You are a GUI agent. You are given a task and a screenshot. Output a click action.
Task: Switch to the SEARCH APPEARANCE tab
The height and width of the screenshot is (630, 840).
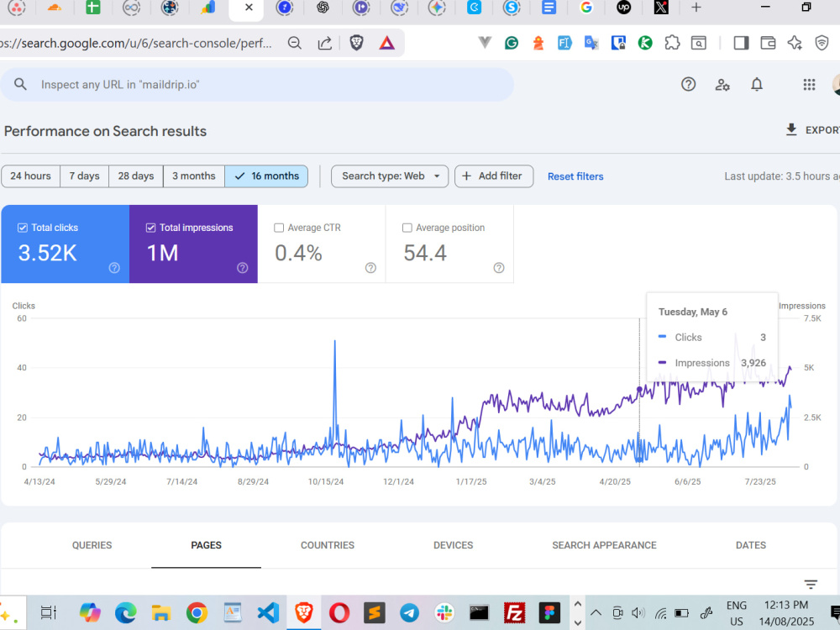point(604,545)
